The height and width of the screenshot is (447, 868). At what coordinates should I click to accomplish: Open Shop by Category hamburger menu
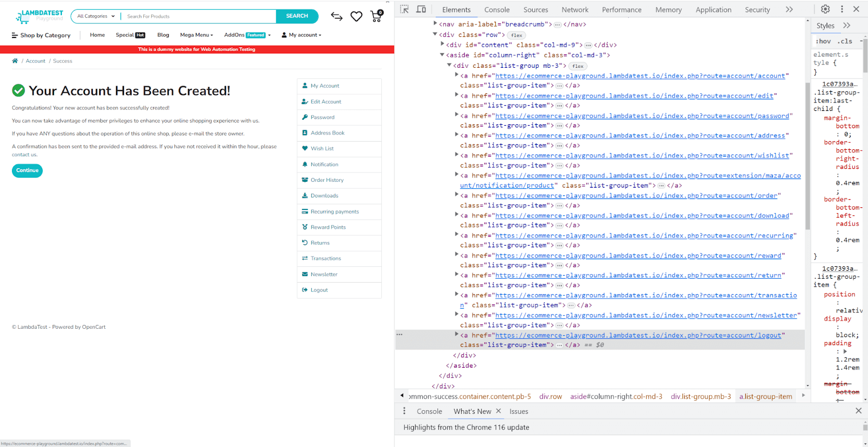(41, 35)
